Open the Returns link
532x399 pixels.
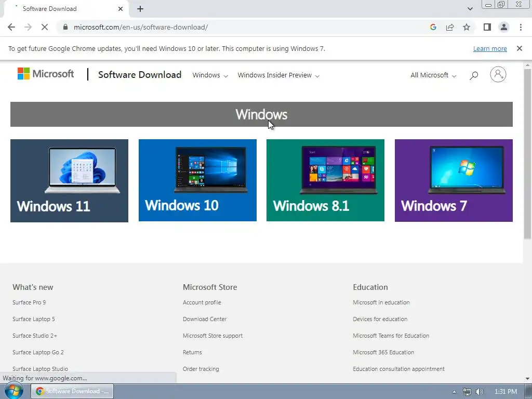[x=192, y=352]
